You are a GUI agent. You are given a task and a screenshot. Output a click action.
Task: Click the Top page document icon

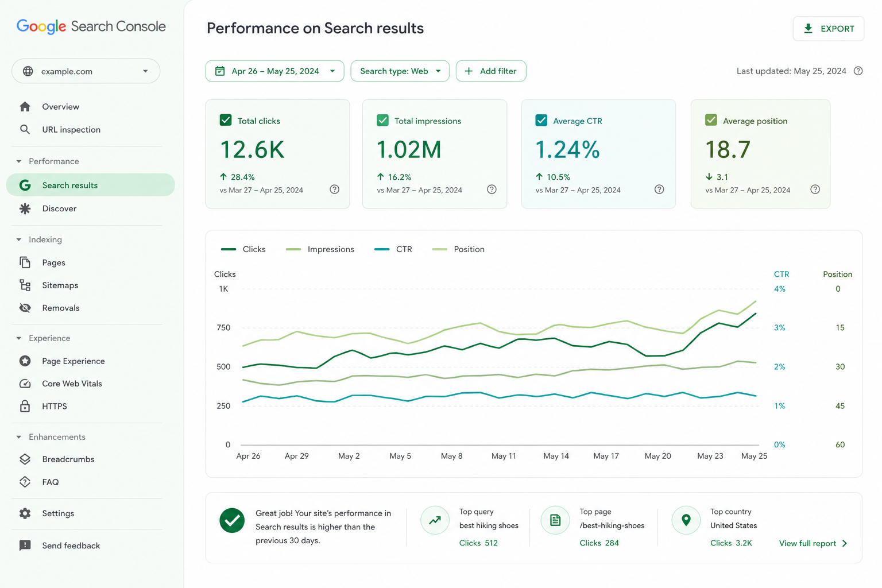click(555, 520)
